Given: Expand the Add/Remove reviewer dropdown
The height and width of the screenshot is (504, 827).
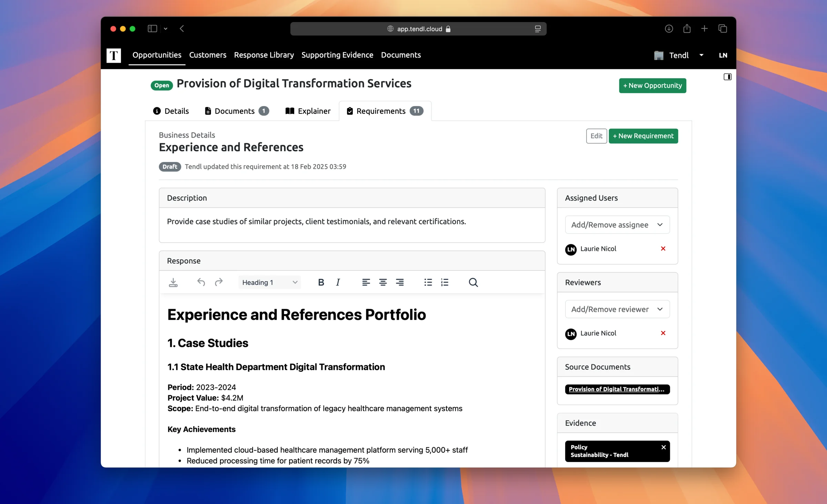Looking at the screenshot, I should point(617,308).
